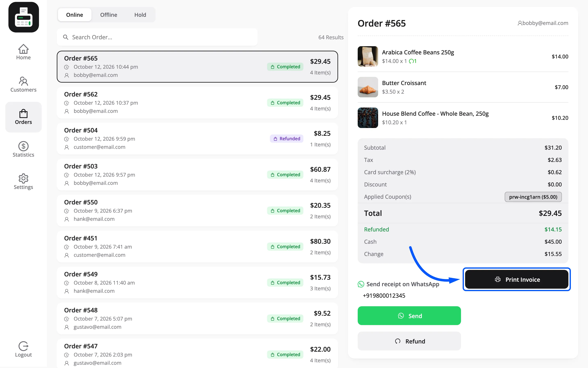Image resolution: width=588 pixels, height=368 pixels.
Task: Click the user icon next to bobby@email.com header
Action: (520, 23)
